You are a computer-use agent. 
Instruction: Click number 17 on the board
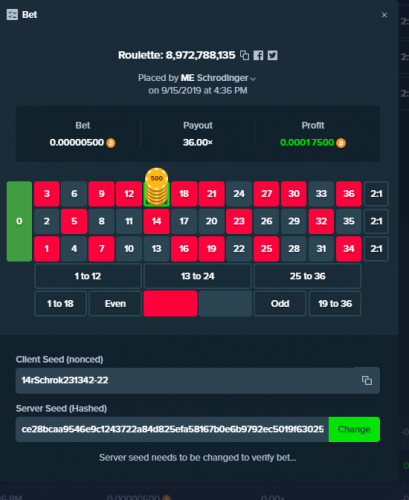point(184,221)
